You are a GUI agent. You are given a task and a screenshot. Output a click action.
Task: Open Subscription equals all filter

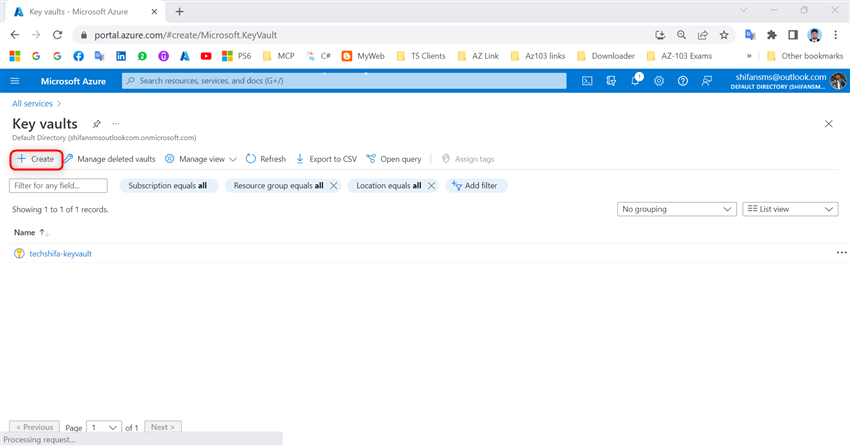tap(168, 185)
